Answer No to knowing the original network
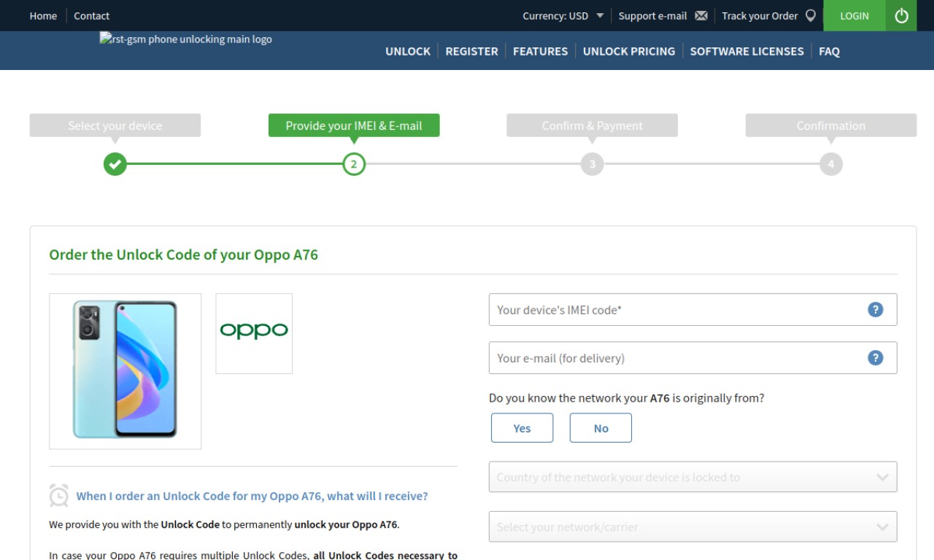Screen dimensions: 934x560 point(601,428)
